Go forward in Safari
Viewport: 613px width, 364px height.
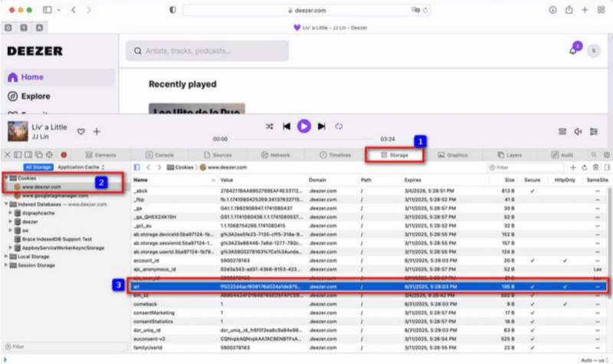[x=89, y=10]
